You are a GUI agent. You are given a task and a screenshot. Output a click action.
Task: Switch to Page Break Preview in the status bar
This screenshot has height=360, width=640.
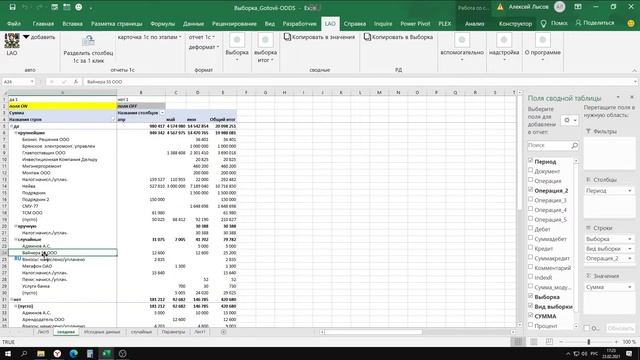tap(549, 342)
